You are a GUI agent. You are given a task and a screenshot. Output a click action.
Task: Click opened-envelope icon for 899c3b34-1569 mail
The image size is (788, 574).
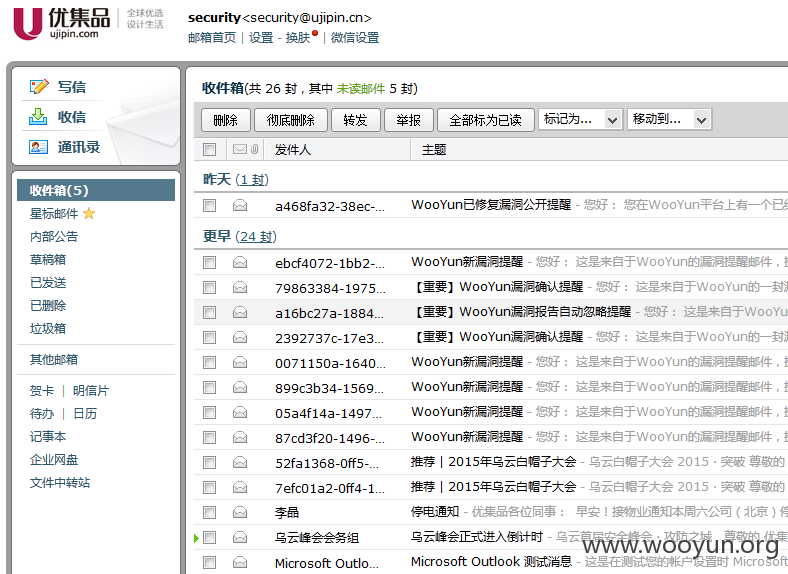point(240,388)
